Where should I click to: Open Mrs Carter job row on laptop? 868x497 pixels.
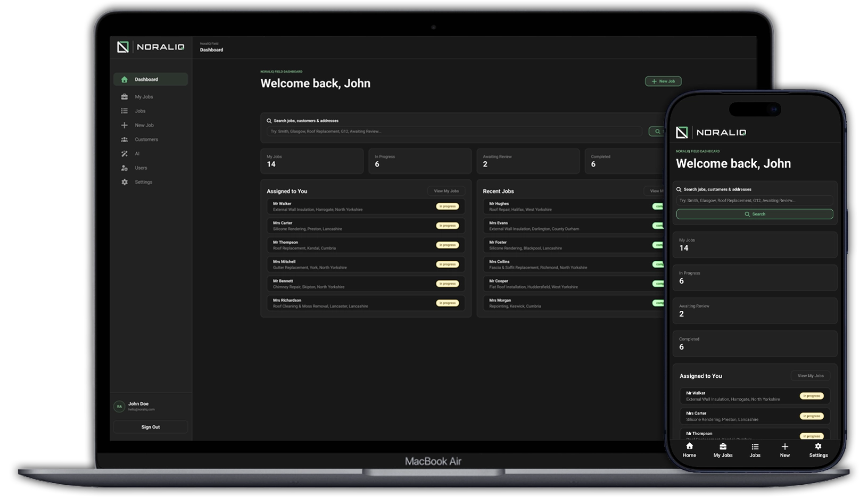point(366,226)
